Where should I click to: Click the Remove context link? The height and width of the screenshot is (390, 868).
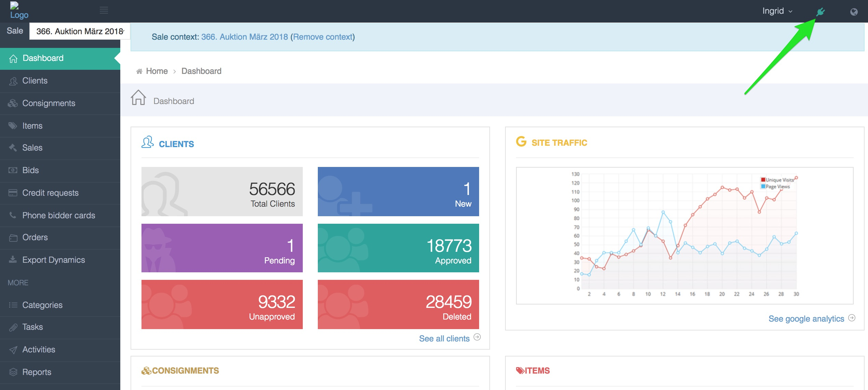click(323, 37)
